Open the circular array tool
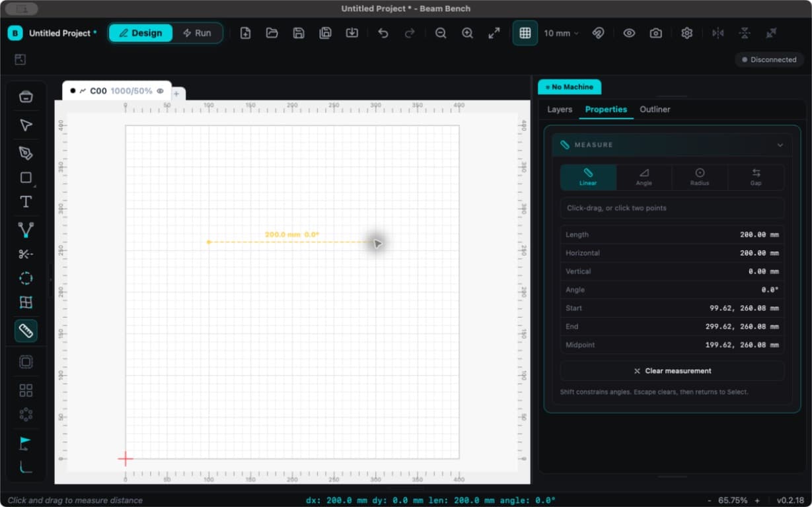Viewport: 812px width, 507px height. [26, 415]
